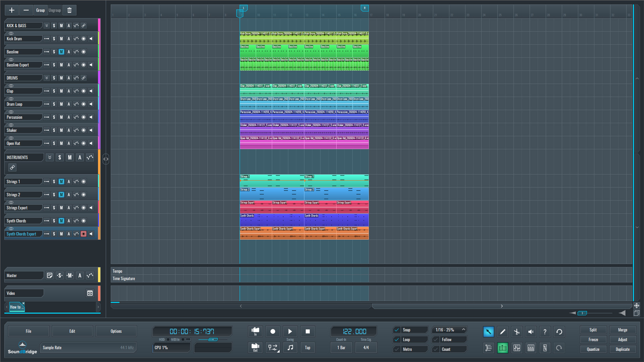Click the Quantize button
644x362 pixels.
[593, 349]
